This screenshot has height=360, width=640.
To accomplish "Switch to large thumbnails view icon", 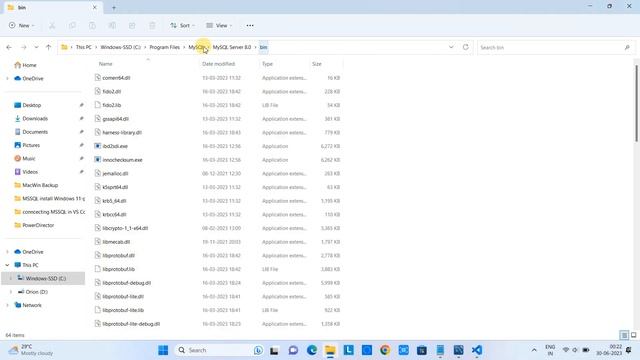I will point(634,336).
